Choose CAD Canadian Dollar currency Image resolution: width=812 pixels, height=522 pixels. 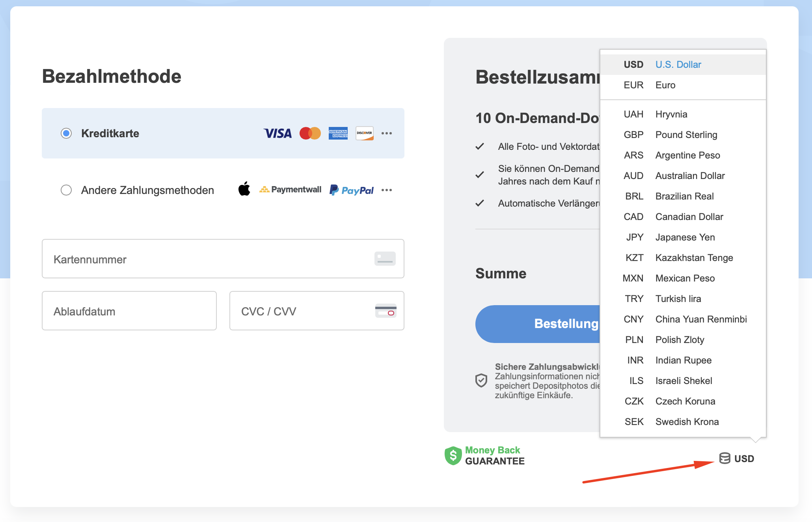pyautogui.click(x=683, y=217)
